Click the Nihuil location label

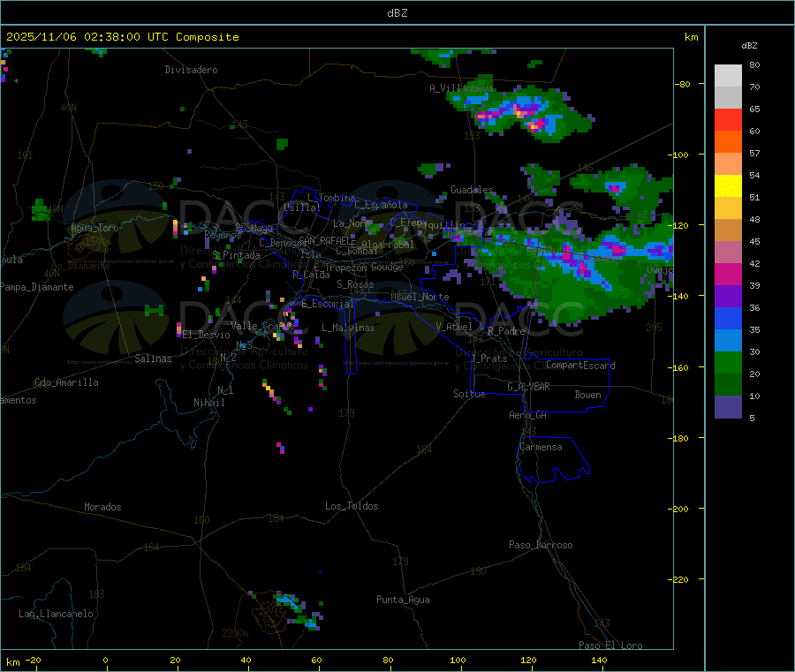tap(208, 403)
